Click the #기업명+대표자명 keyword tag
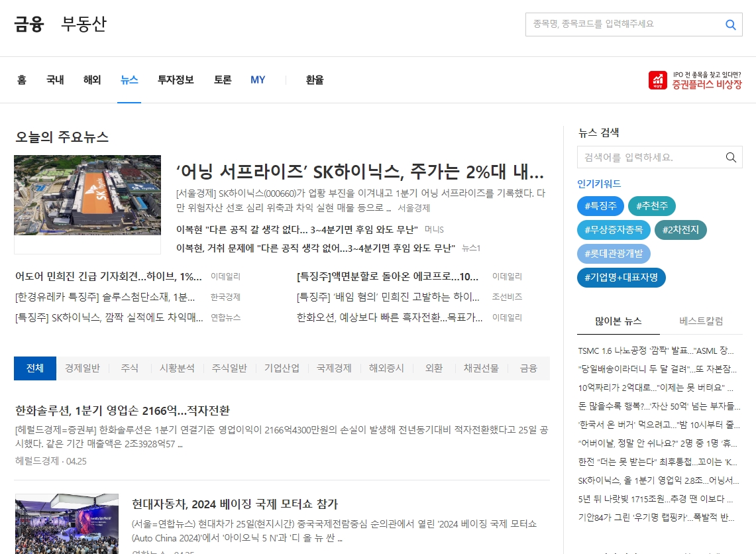756x554 pixels. click(621, 278)
